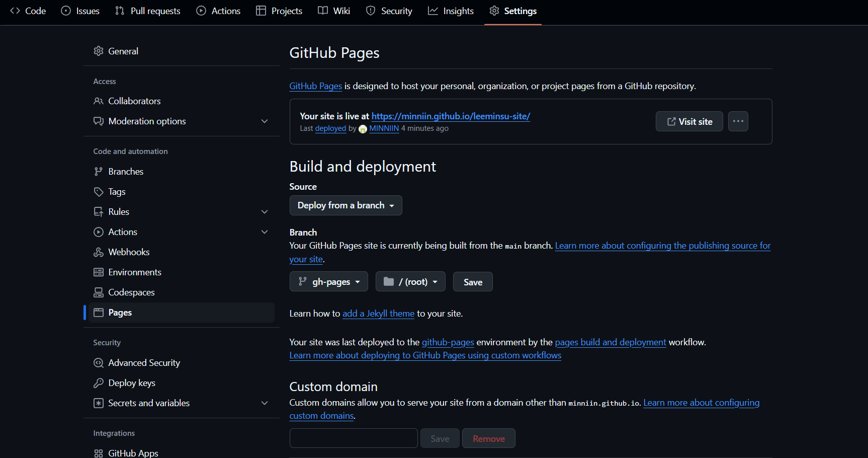Open Webhooks settings
Screen dimensions: 868x458
(x=181, y=252)
